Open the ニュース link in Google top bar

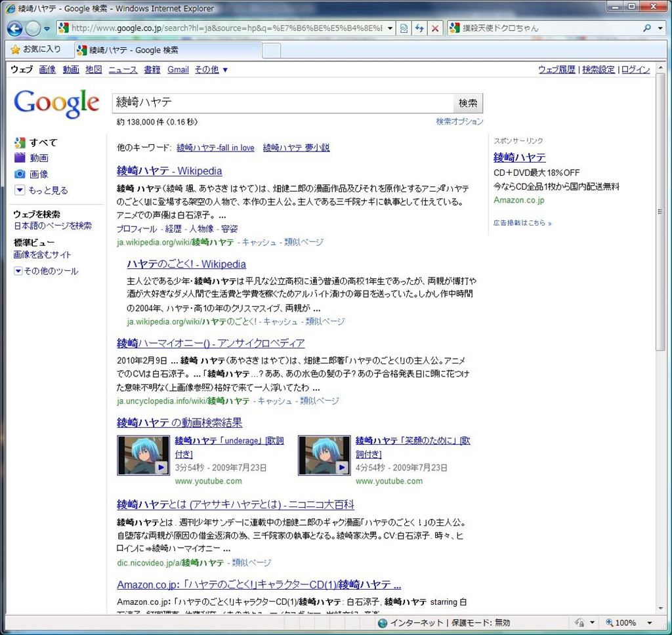[123, 70]
